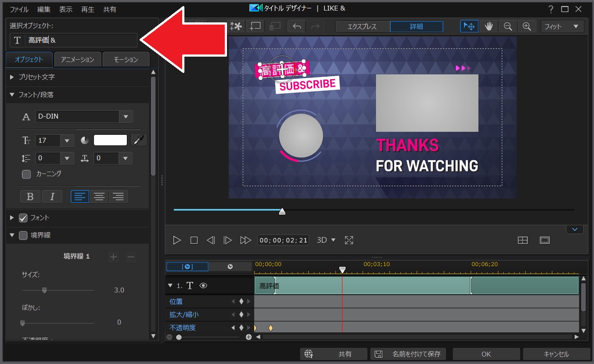Hide track 1 with the eye icon
The width and height of the screenshot is (594, 364).
click(203, 285)
